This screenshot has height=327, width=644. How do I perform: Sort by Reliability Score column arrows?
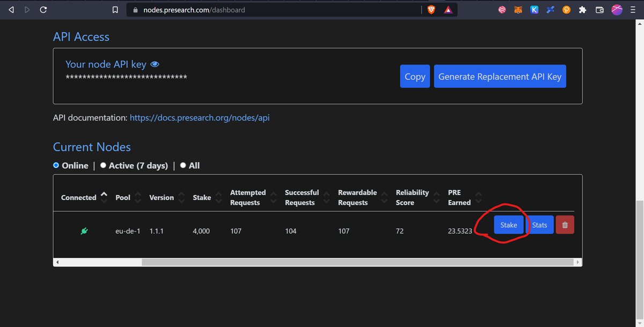(x=437, y=197)
